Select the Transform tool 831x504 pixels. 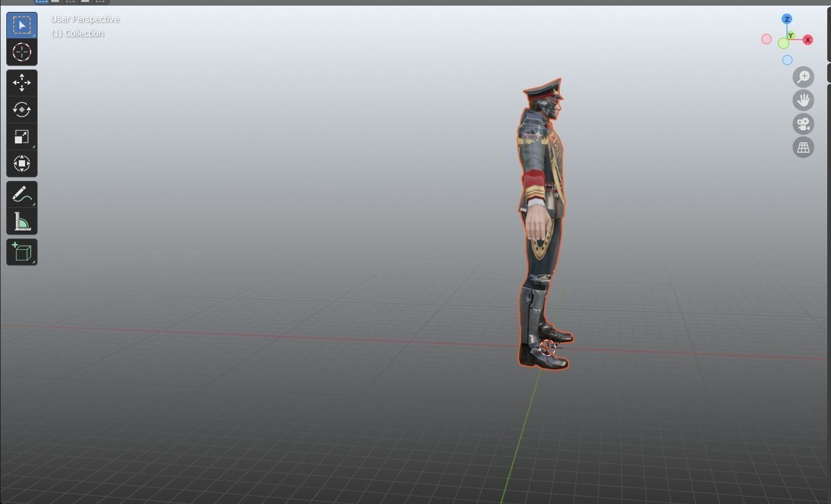pos(22,163)
